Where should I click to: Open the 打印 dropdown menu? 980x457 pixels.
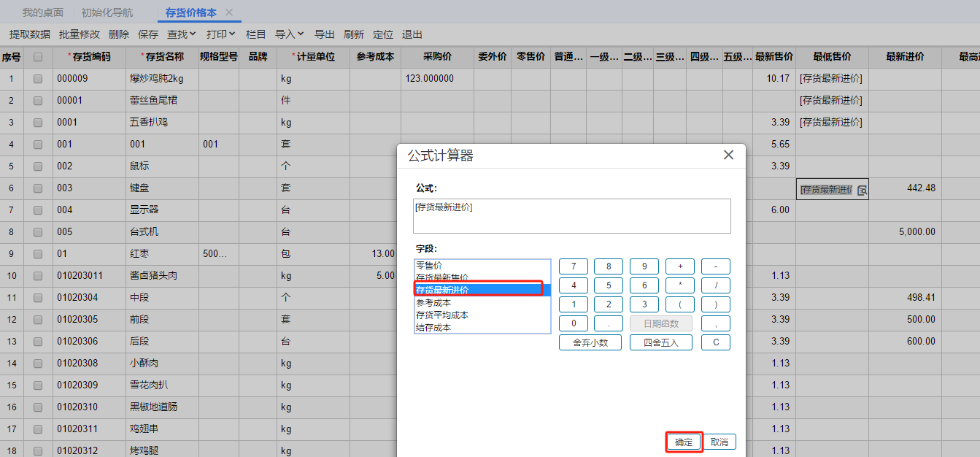click(x=220, y=34)
